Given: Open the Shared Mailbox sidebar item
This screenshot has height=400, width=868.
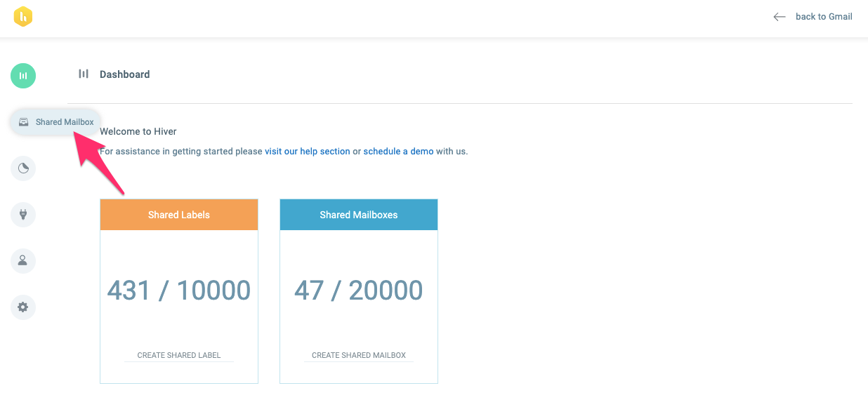Looking at the screenshot, I should 56,122.
